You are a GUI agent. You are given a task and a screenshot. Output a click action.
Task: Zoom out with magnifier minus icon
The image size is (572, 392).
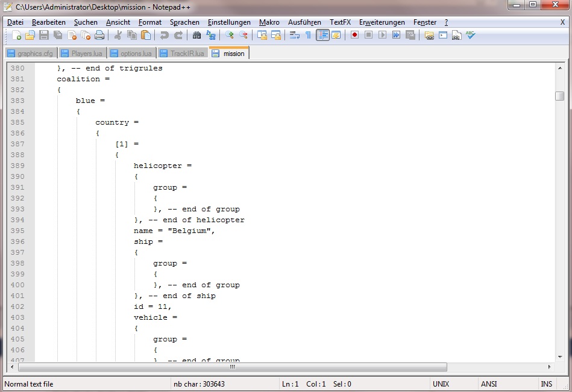[243, 35]
